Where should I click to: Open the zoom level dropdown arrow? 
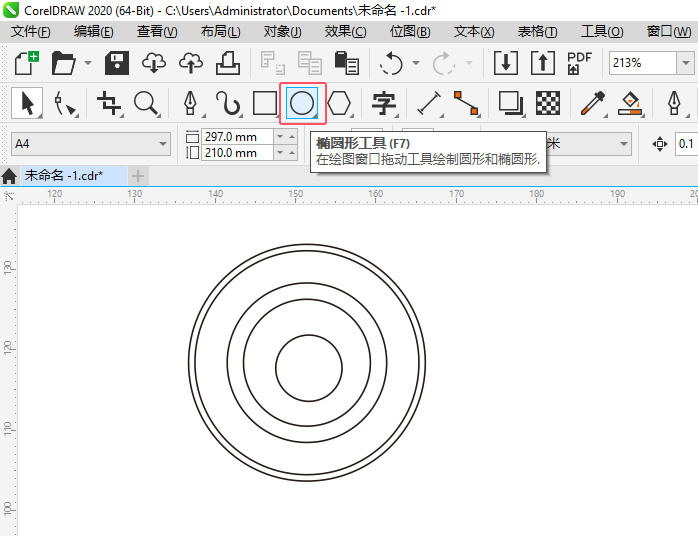click(686, 63)
